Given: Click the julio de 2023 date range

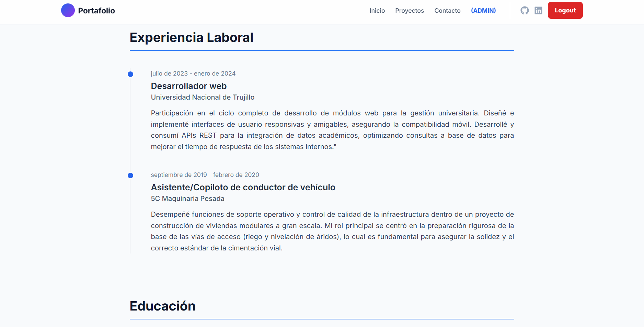Looking at the screenshot, I should (x=193, y=74).
